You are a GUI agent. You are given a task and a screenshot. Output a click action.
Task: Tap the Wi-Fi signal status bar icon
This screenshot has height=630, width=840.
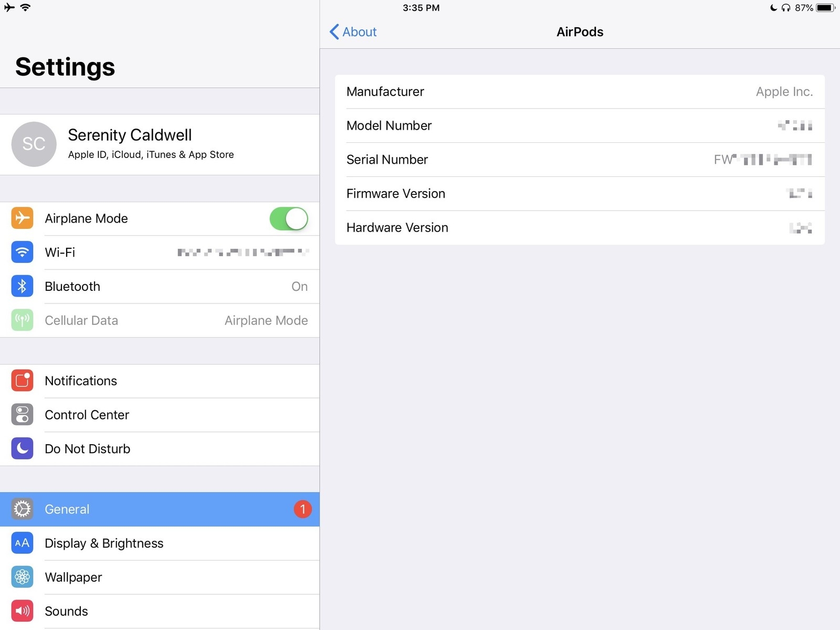[25, 7]
